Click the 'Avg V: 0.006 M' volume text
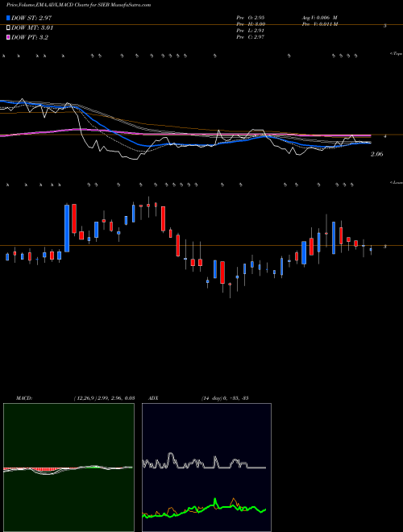This screenshot has height=532, width=403. click(x=319, y=17)
